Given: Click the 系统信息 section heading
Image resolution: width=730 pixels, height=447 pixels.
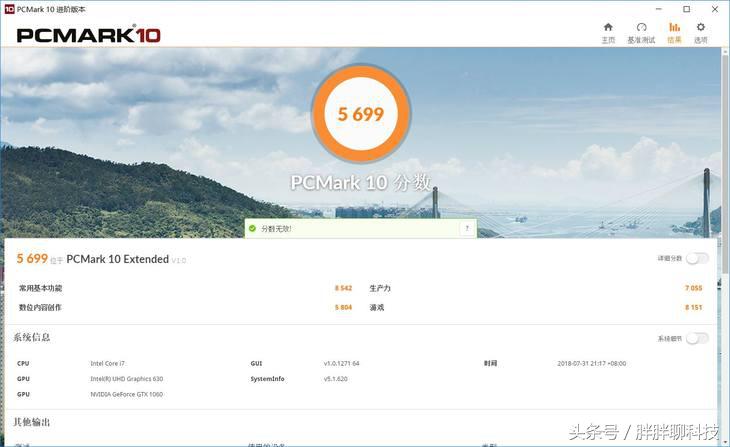Looking at the screenshot, I should click(32, 337).
